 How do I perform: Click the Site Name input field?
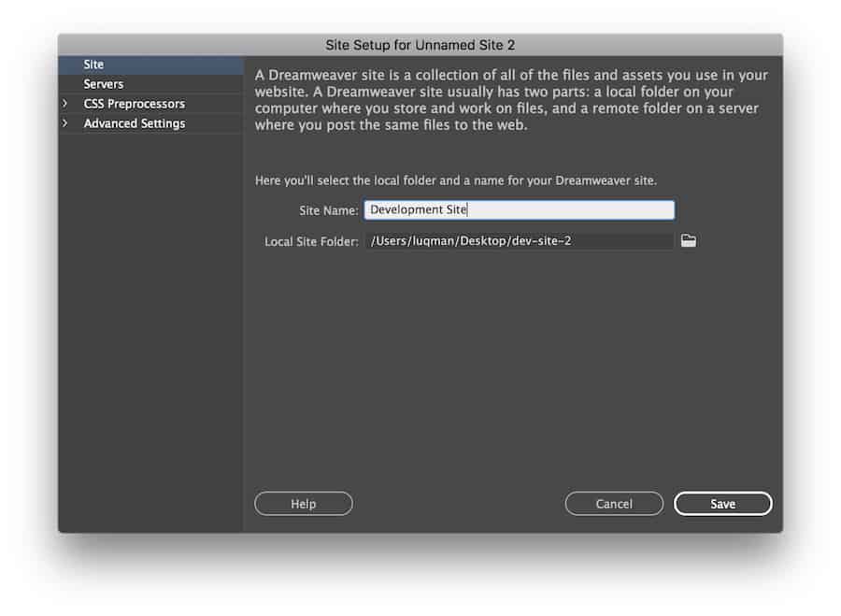pos(519,209)
